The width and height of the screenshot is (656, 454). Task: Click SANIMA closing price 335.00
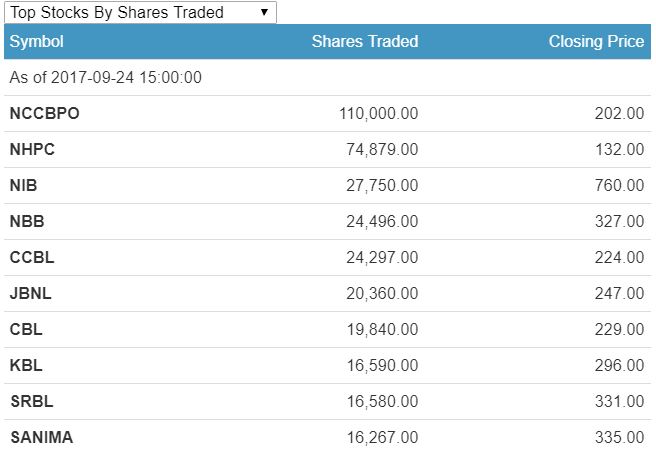(619, 437)
